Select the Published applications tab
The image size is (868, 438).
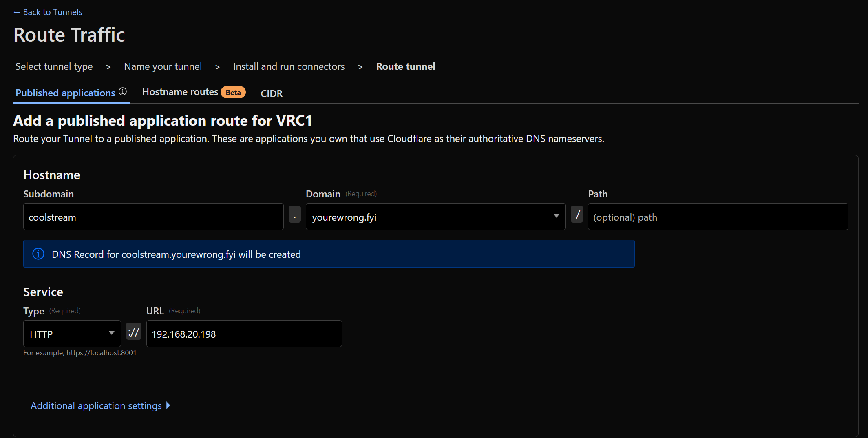[x=65, y=93]
